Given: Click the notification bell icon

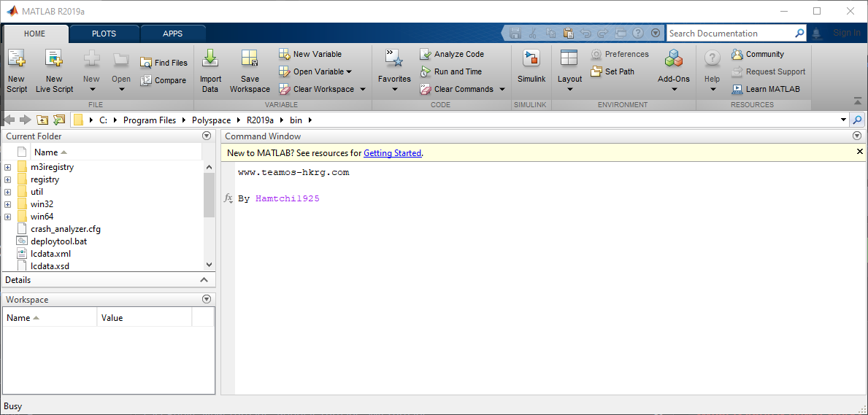Looking at the screenshot, I should coord(816,34).
